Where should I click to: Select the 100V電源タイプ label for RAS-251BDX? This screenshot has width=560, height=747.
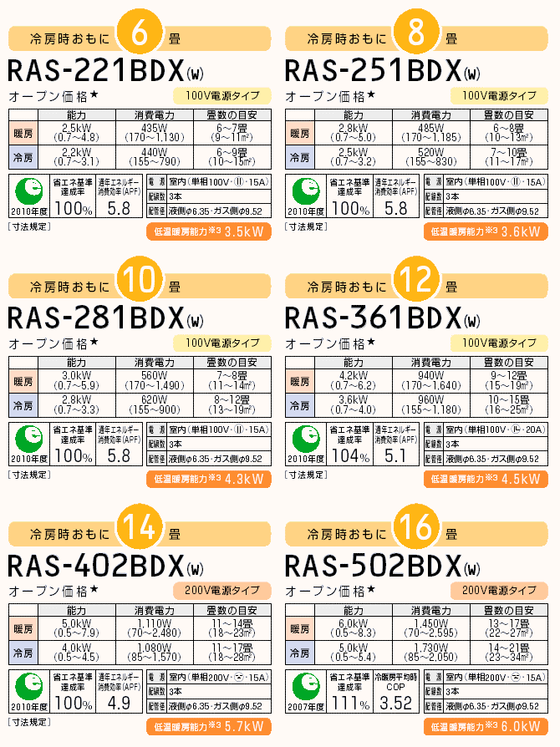(x=500, y=96)
